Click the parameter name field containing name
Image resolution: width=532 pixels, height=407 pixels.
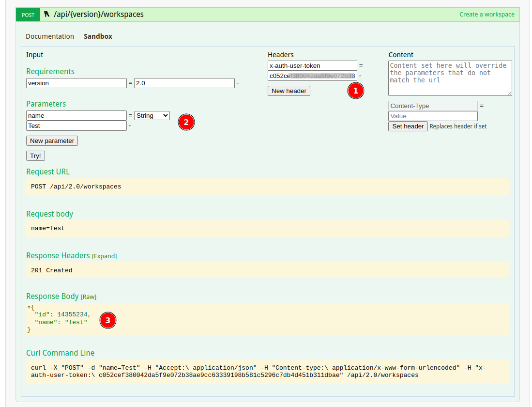tap(76, 115)
